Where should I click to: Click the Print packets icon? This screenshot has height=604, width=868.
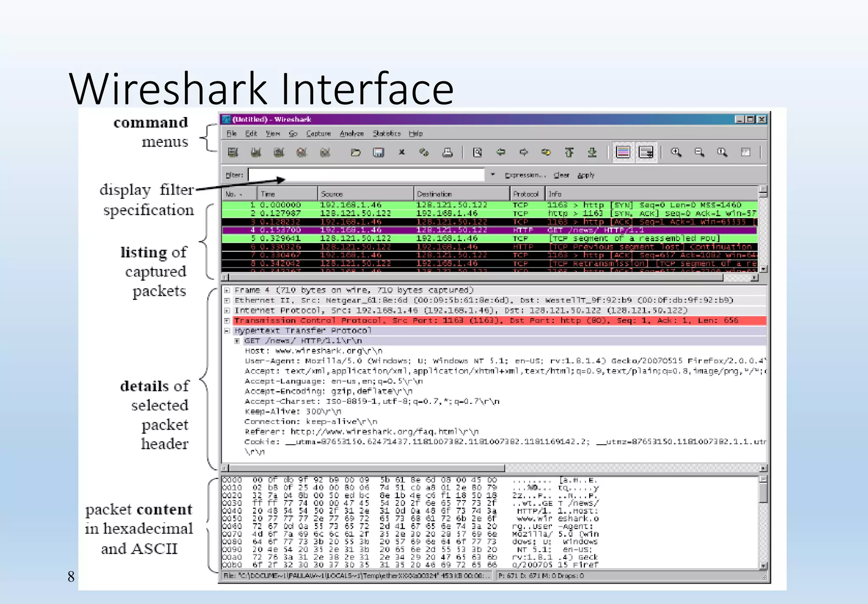tap(447, 153)
